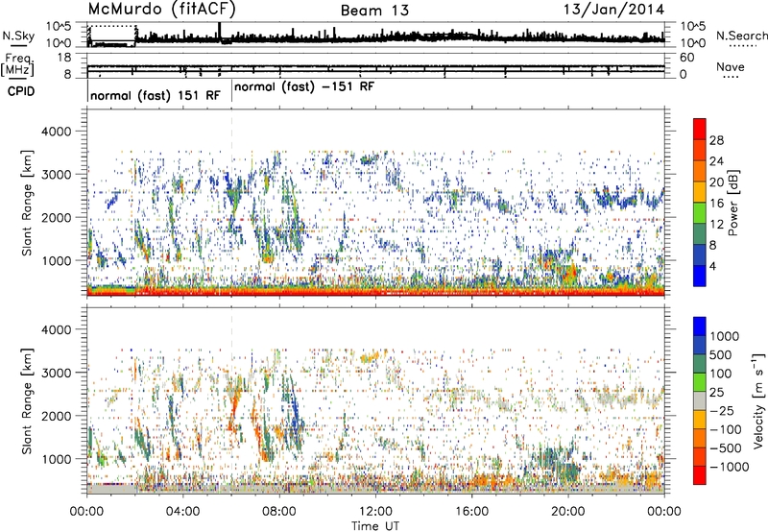Click the "CPID" row label

21,91
